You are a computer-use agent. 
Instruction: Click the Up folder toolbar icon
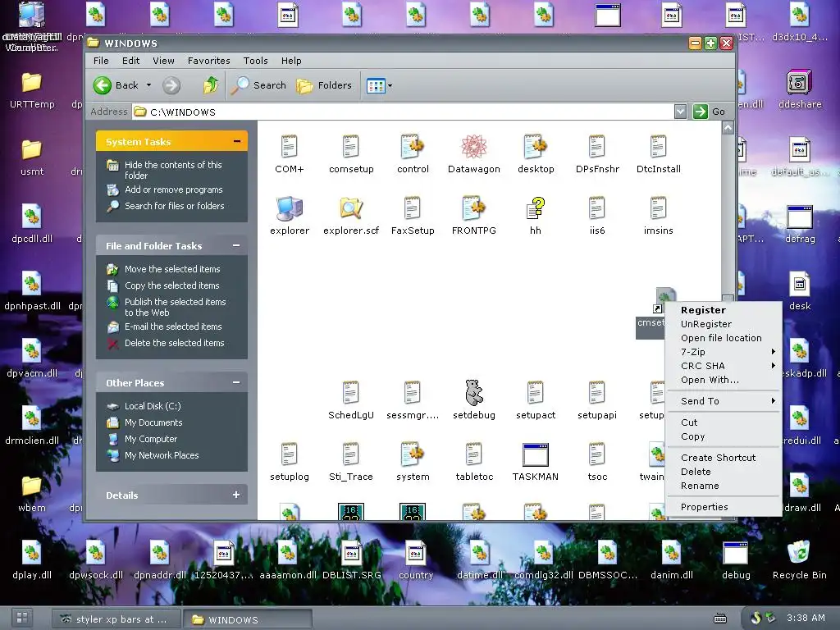(211, 85)
